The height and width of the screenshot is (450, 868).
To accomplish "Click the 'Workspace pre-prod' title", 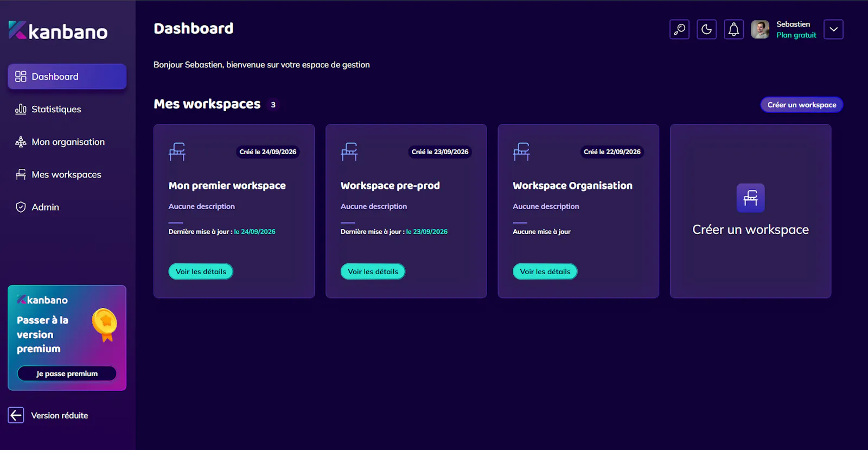I will point(390,186).
